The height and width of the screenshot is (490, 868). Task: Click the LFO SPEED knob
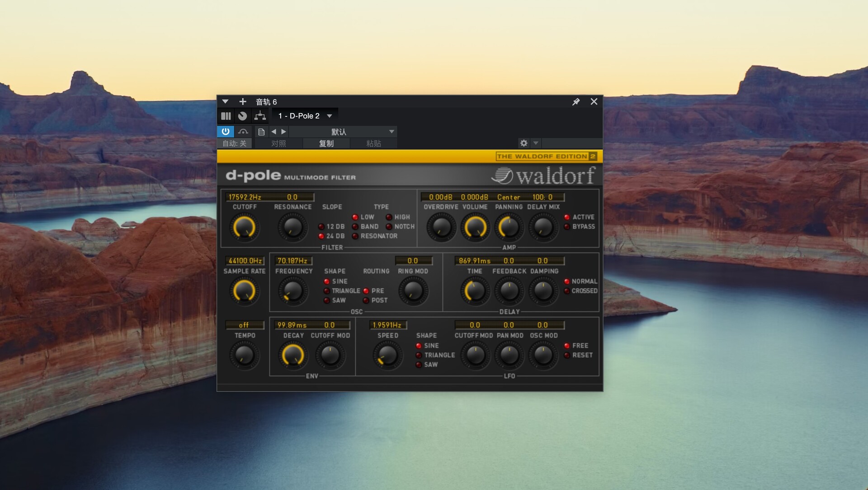tap(387, 355)
